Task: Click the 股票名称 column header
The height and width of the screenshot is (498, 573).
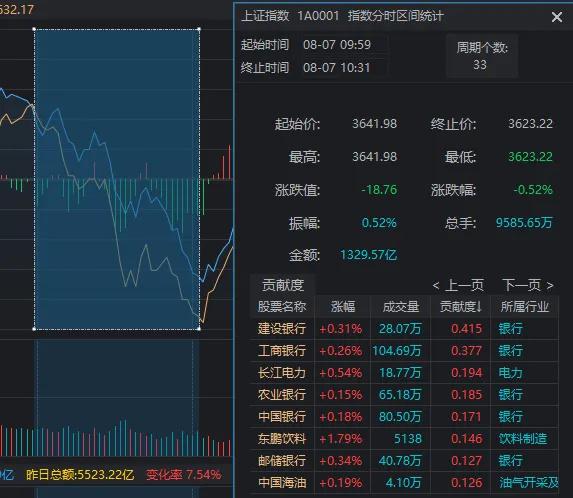Action: (282, 307)
